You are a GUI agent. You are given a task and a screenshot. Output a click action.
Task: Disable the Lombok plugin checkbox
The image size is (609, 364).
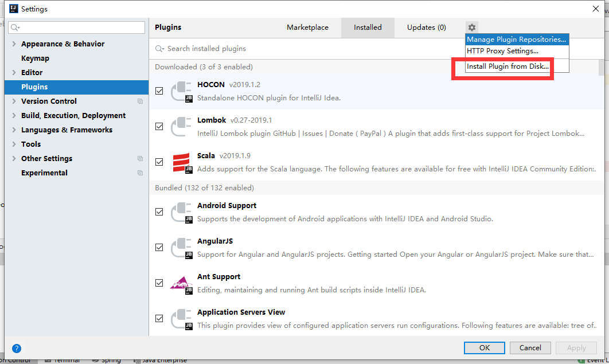tap(159, 127)
